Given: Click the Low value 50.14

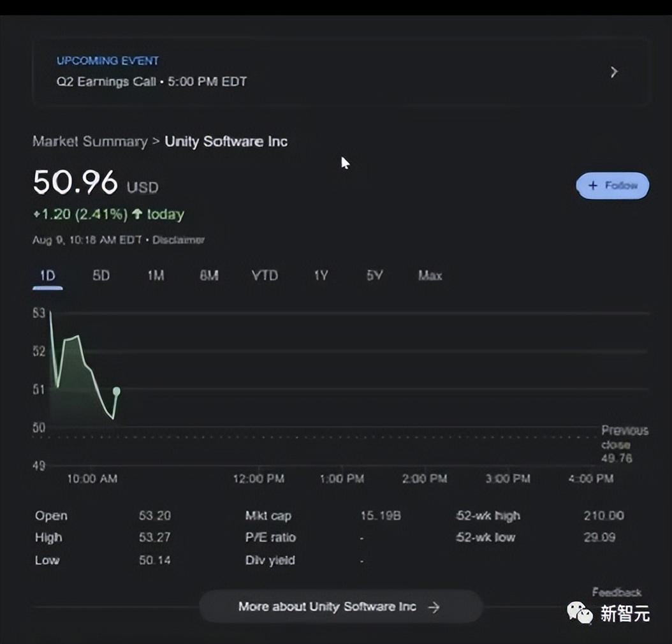Looking at the screenshot, I should point(155,560).
